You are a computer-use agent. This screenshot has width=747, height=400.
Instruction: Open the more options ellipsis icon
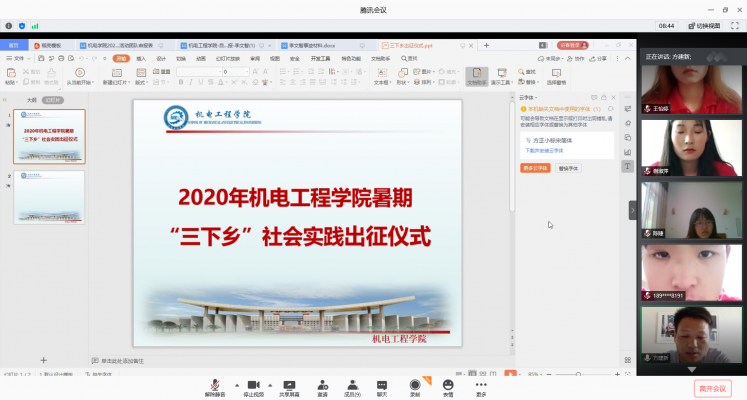[x=481, y=385]
